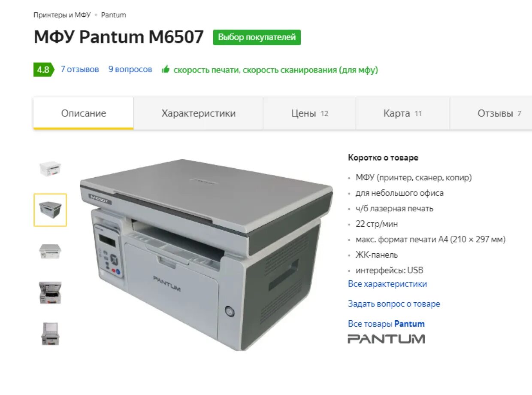Click 'Задать вопрос о товаре' link
This screenshot has height=395, width=532.
click(x=394, y=304)
